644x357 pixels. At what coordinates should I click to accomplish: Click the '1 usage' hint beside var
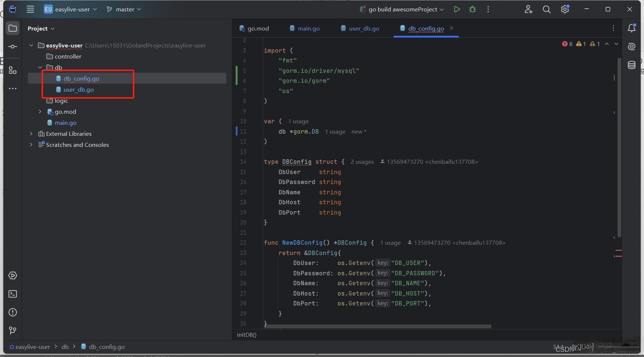tap(298, 121)
